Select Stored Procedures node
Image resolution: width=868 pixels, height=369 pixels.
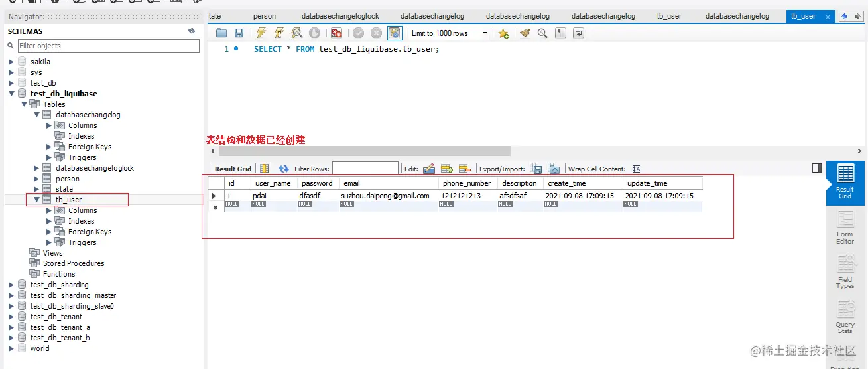pyautogui.click(x=74, y=263)
